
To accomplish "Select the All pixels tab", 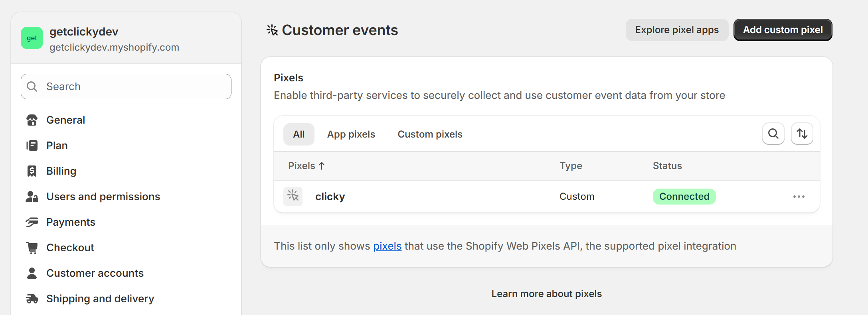I will [299, 134].
